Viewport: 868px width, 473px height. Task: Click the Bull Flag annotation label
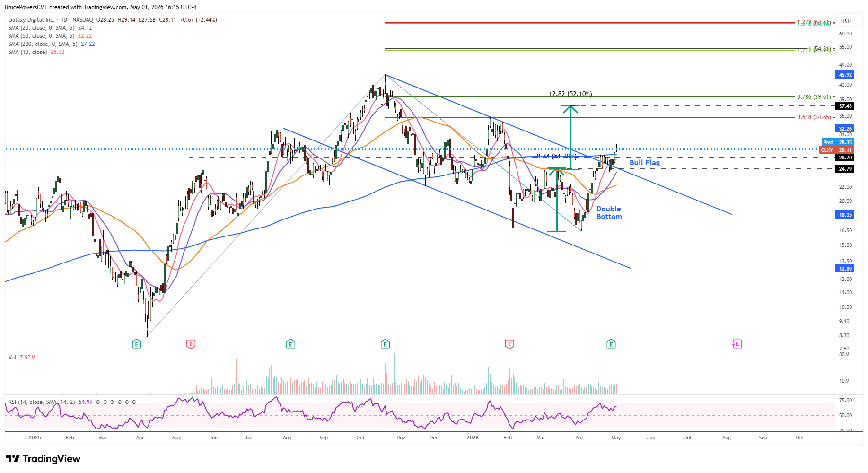point(644,163)
